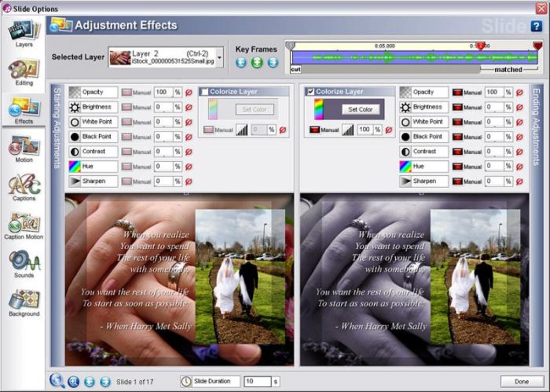This screenshot has width=550, height=392.
Task: Reset starting colorize strength icon
Action: point(283,130)
